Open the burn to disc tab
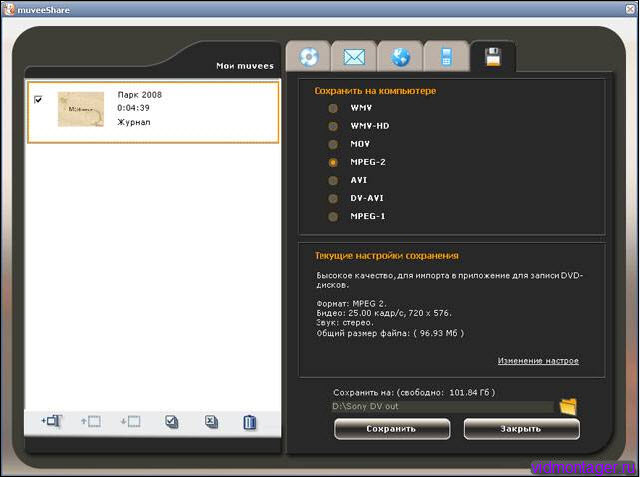640x477 pixels. click(309, 57)
